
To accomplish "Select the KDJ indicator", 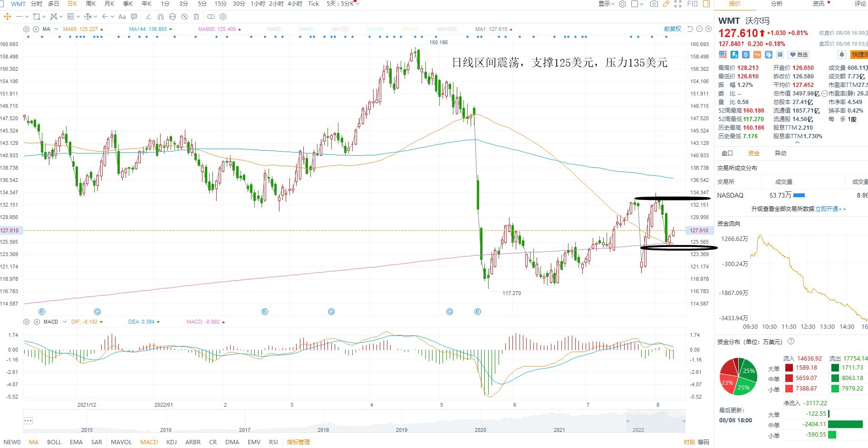I will [172, 442].
